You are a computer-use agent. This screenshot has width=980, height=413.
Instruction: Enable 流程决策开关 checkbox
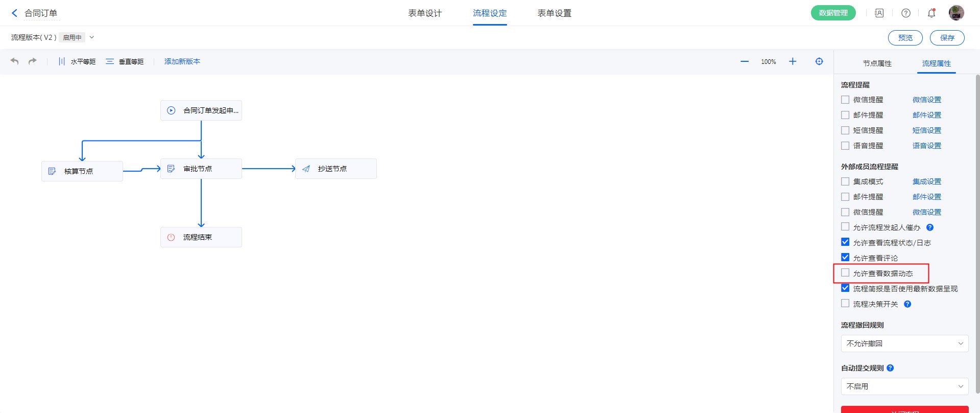[x=845, y=304]
